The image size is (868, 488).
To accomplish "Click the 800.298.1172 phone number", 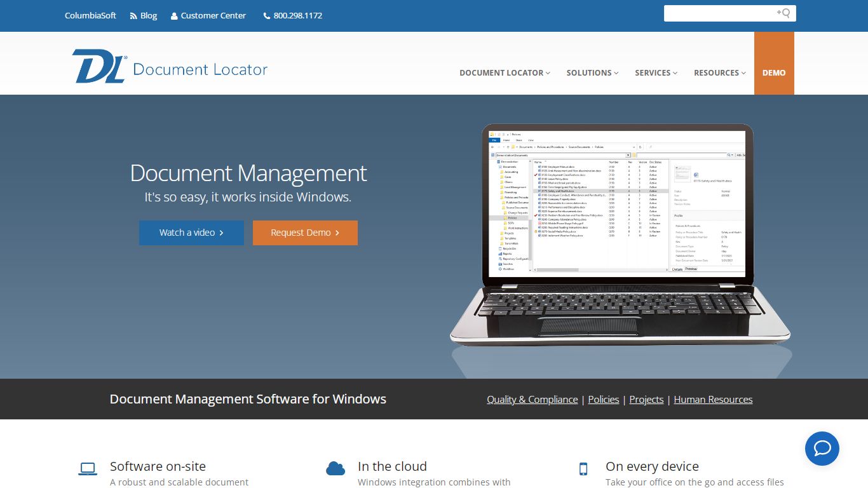I will click(298, 15).
